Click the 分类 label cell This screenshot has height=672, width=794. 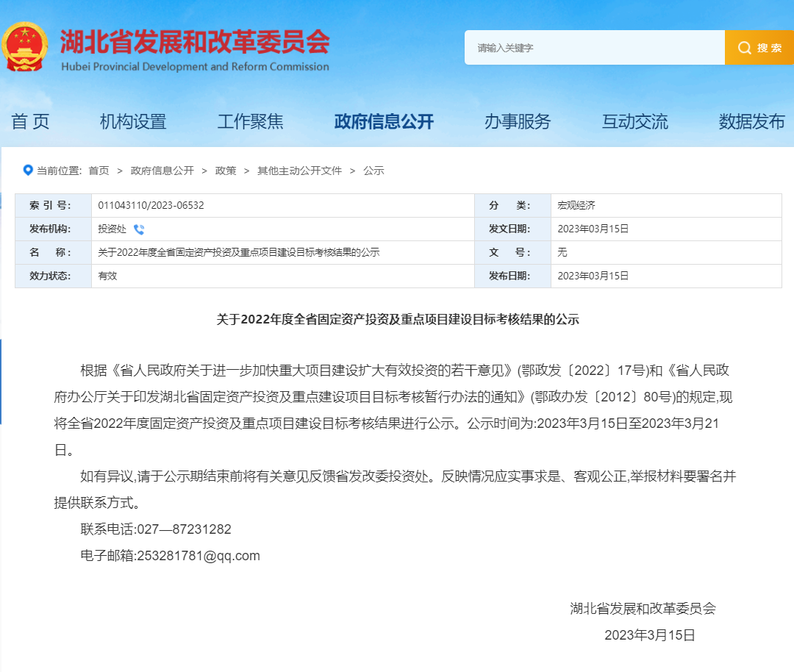(x=512, y=206)
